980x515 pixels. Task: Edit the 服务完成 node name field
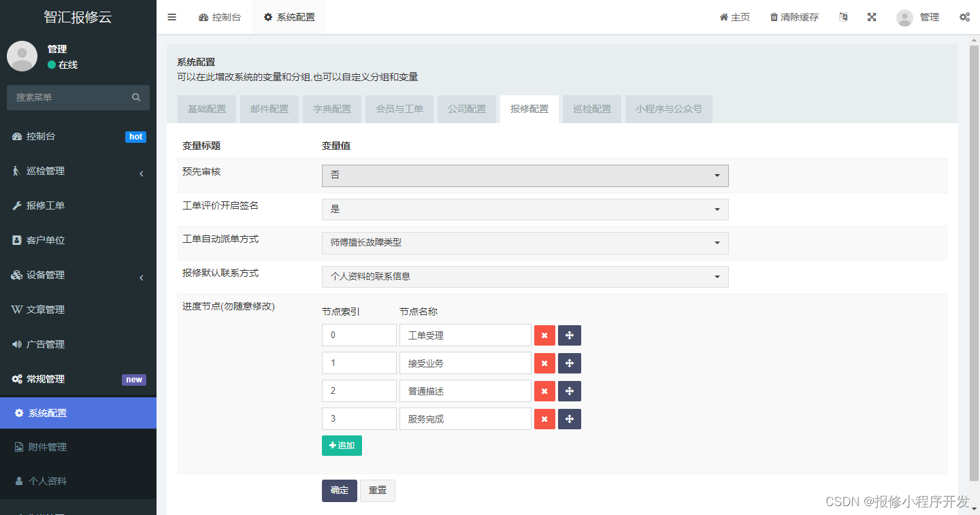click(x=465, y=419)
